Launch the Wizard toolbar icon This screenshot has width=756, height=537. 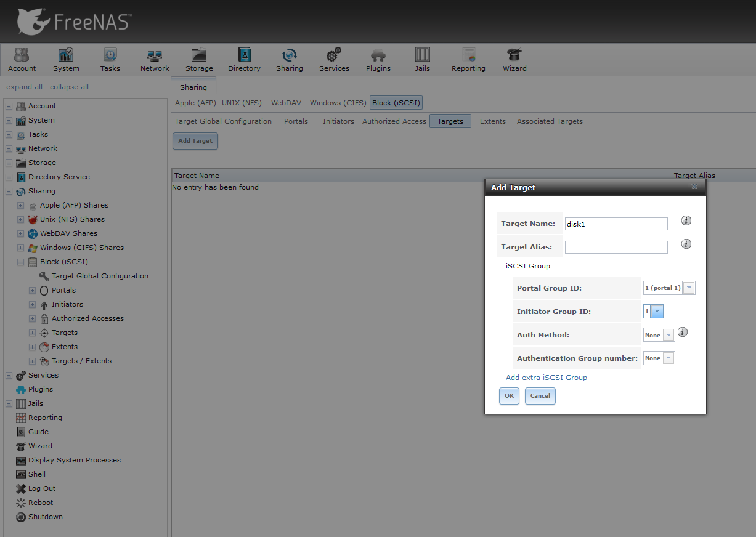click(514, 60)
